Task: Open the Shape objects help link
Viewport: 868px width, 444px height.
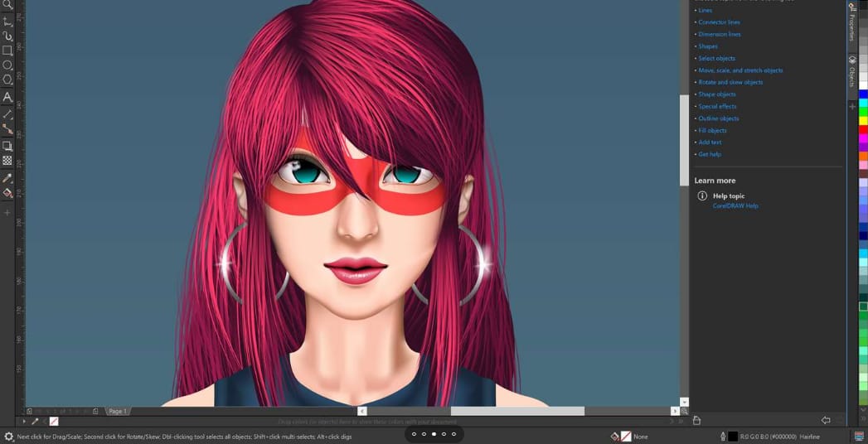Action: point(717,94)
